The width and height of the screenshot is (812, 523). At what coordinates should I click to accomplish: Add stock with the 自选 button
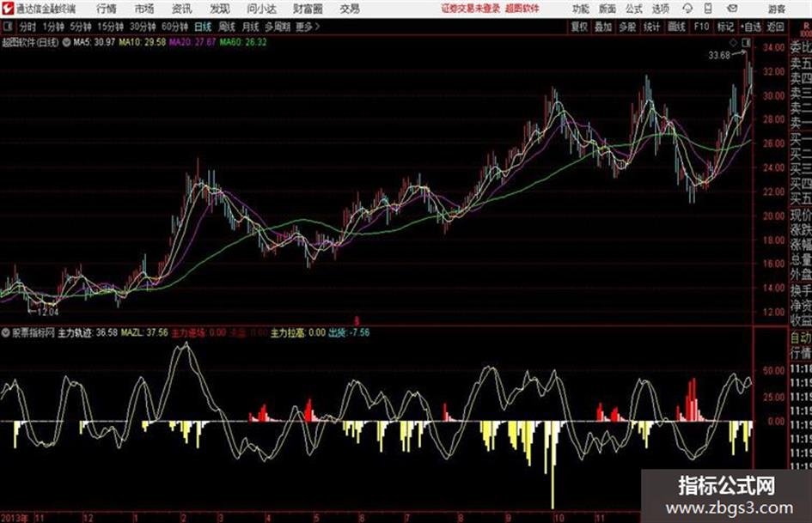tap(751, 27)
